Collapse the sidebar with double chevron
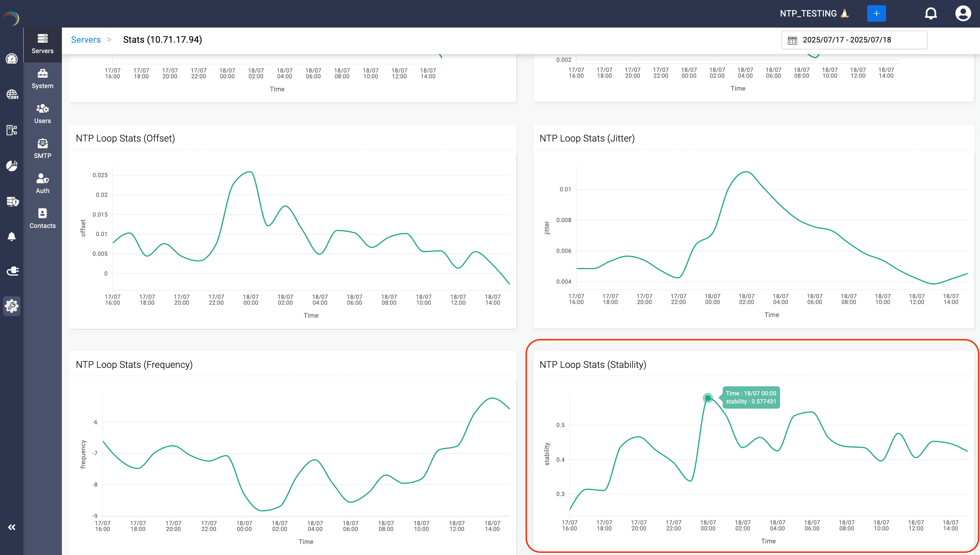 click(x=12, y=527)
